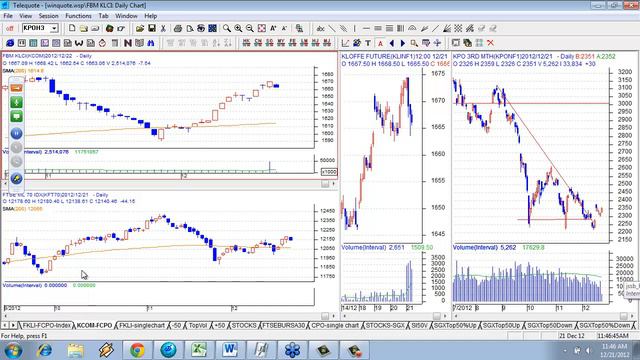Viewport: 640px width, 360px height.
Task: Click the floppy disk save icon
Action: (x=151, y=28)
